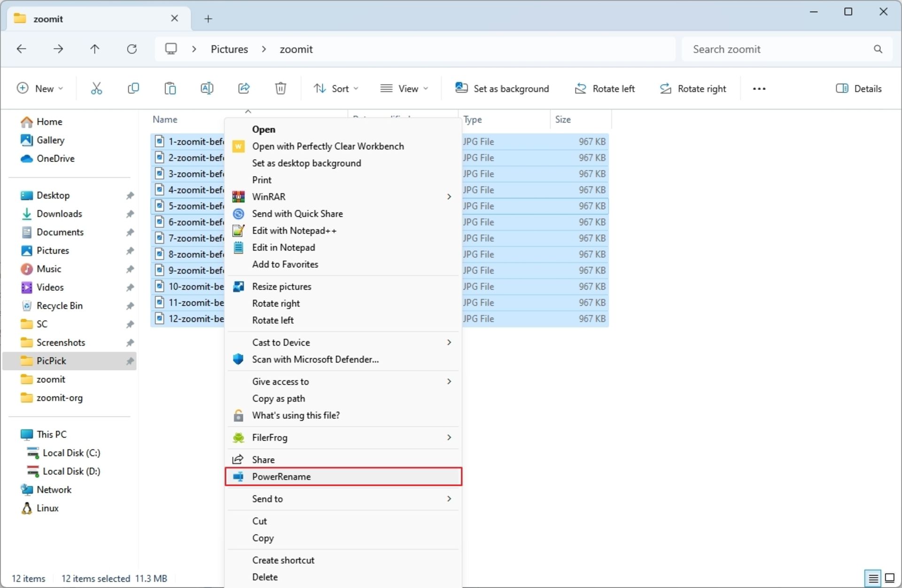Expand the Give access to submenu arrow

point(449,381)
